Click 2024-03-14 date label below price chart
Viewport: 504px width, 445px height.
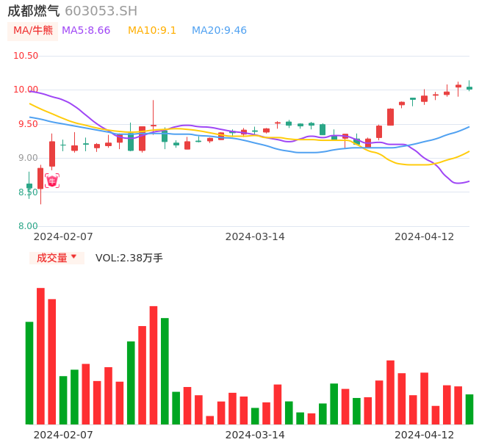tap(255, 236)
